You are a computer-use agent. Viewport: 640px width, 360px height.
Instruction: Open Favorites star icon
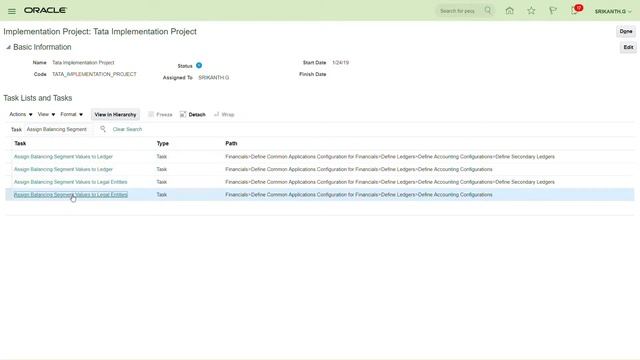[x=531, y=11]
